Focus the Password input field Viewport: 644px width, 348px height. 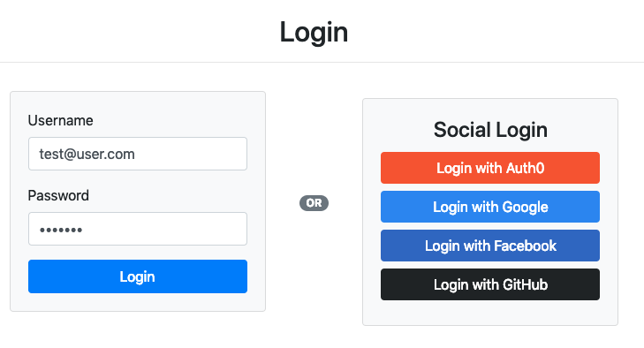coord(138,229)
